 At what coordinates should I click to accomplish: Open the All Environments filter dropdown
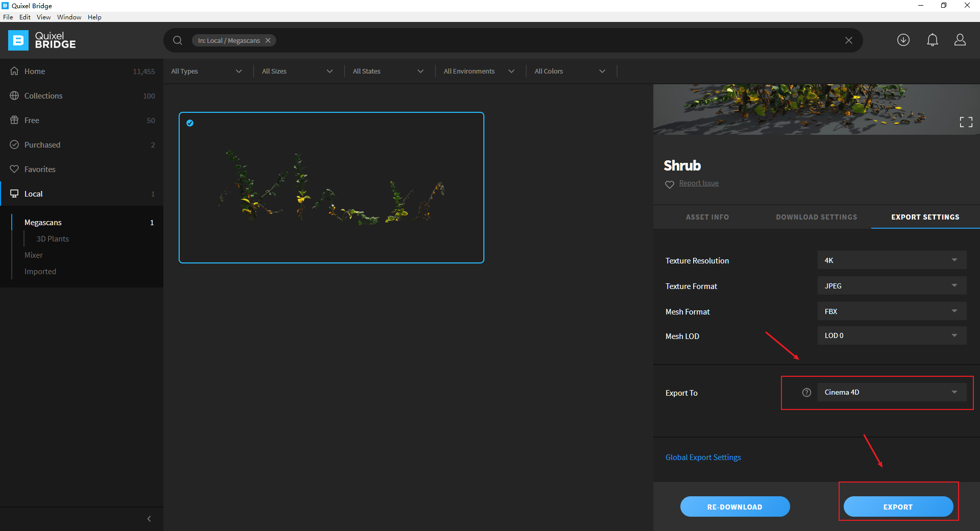click(479, 71)
